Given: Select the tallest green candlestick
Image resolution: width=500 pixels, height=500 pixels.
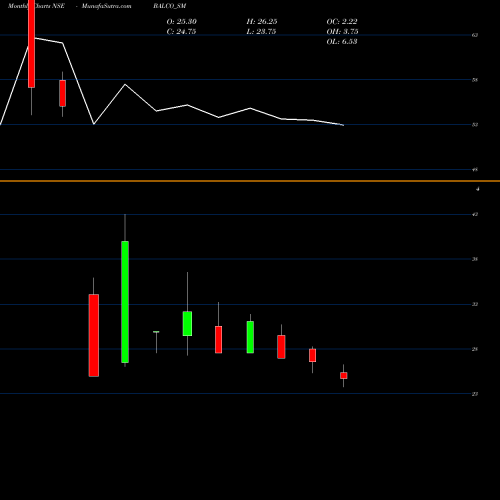Looking at the screenshot, I should point(125,302).
